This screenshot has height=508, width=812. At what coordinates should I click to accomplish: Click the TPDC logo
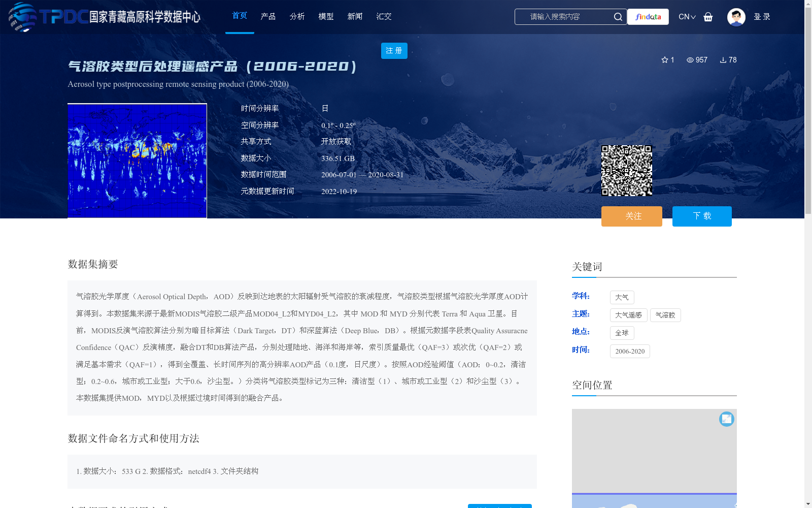(x=104, y=17)
